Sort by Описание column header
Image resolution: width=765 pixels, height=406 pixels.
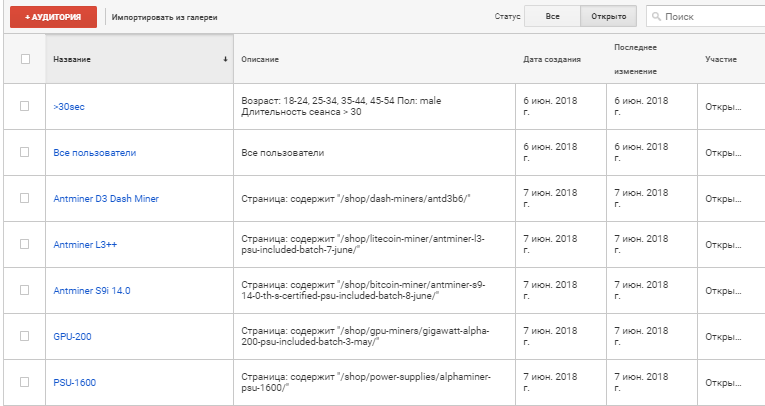coord(260,60)
